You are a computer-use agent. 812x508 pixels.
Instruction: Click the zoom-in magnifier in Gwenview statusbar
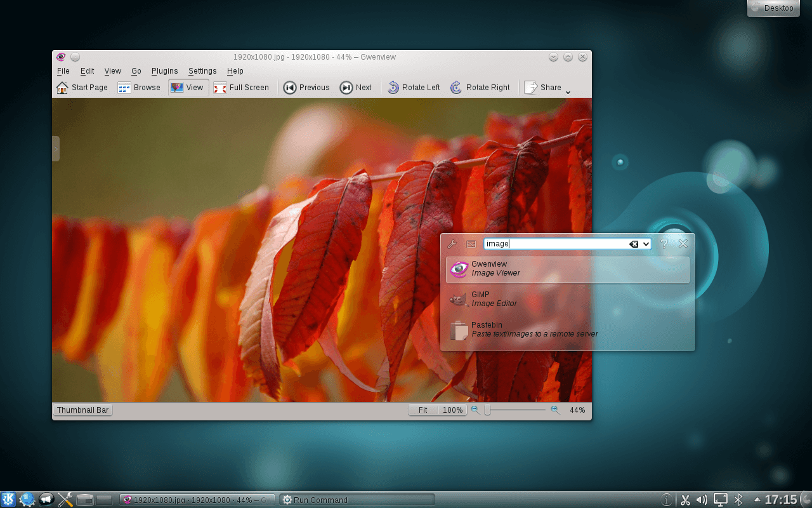pyautogui.click(x=555, y=410)
